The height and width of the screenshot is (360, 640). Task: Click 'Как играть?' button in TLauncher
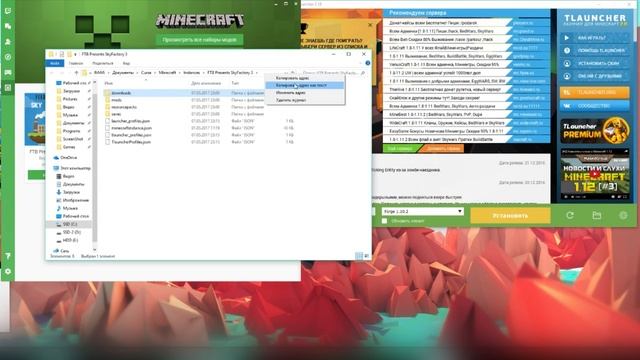click(595, 38)
